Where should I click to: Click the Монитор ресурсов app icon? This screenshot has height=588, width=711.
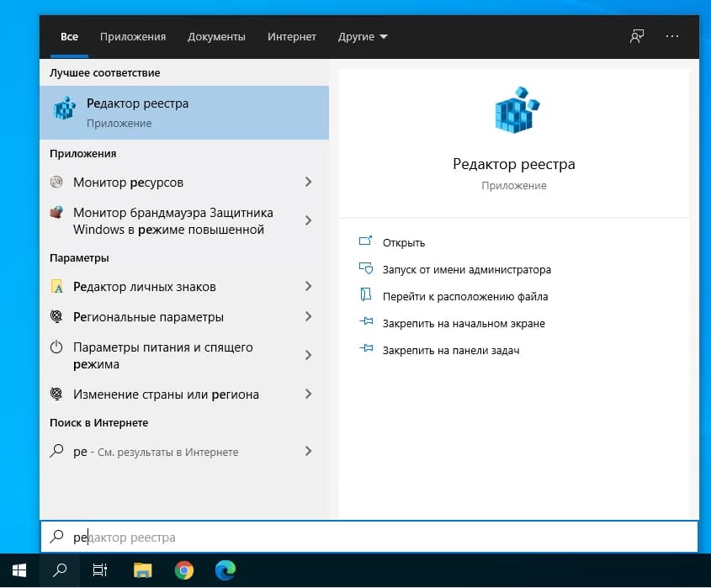(x=56, y=182)
